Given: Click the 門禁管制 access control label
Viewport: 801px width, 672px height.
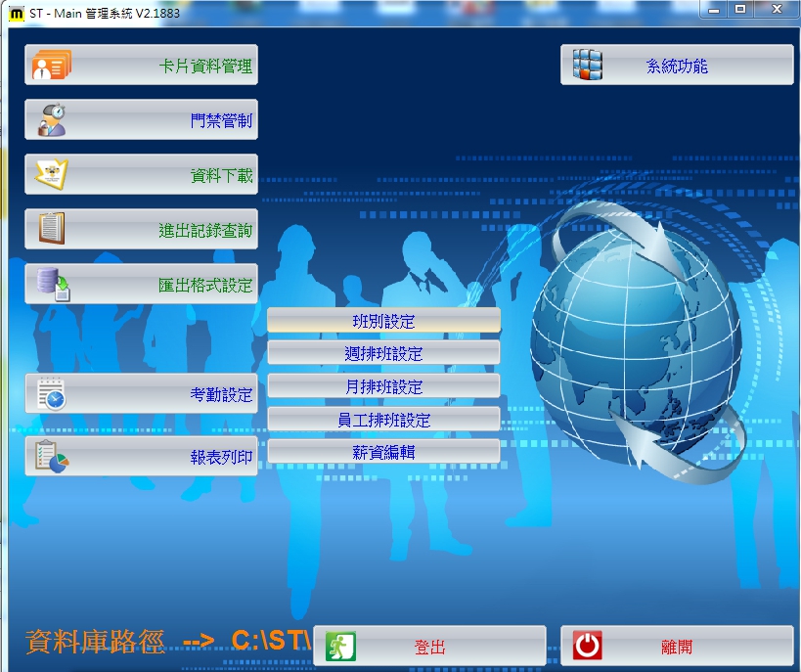Looking at the screenshot, I should [x=221, y=121].
